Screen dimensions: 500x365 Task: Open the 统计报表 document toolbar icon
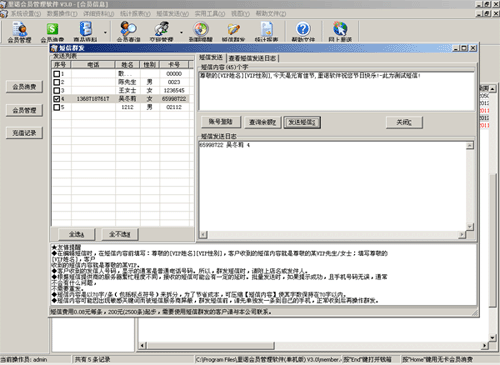tap(267, 32)
